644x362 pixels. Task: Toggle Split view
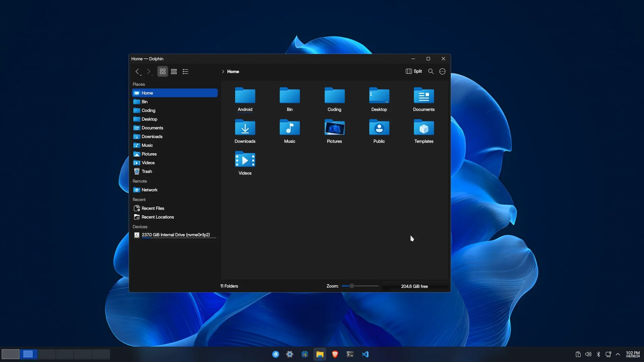click(x=414, y=71)
